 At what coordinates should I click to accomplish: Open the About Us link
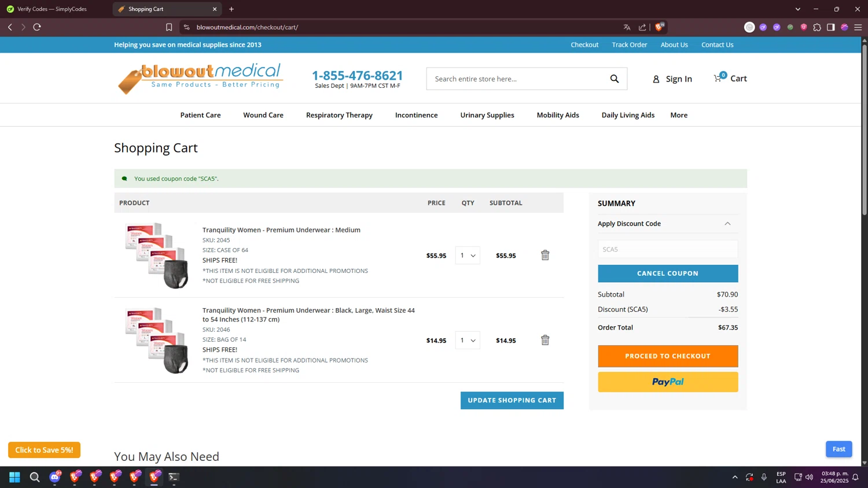(674, 45)
